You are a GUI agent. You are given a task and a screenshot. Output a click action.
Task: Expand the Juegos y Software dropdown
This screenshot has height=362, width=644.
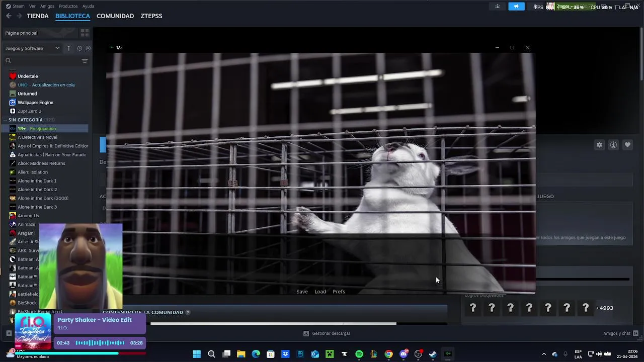pos(32,48)
